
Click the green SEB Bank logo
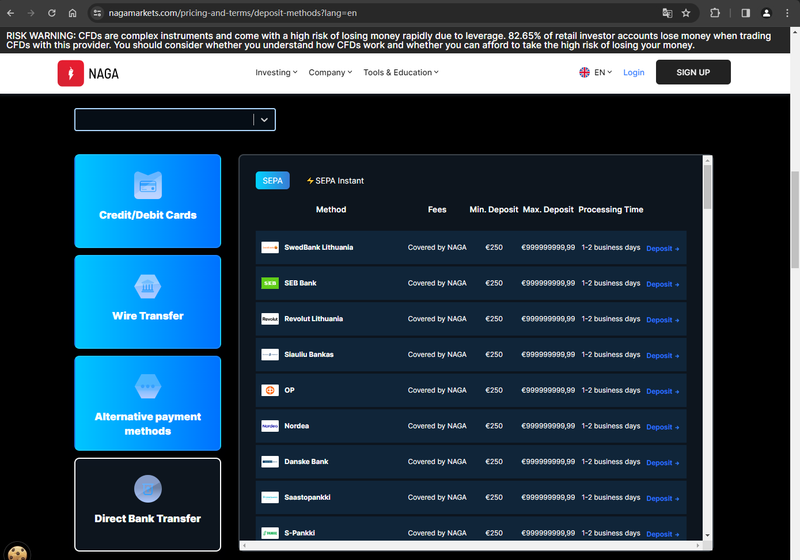[270, 283]
